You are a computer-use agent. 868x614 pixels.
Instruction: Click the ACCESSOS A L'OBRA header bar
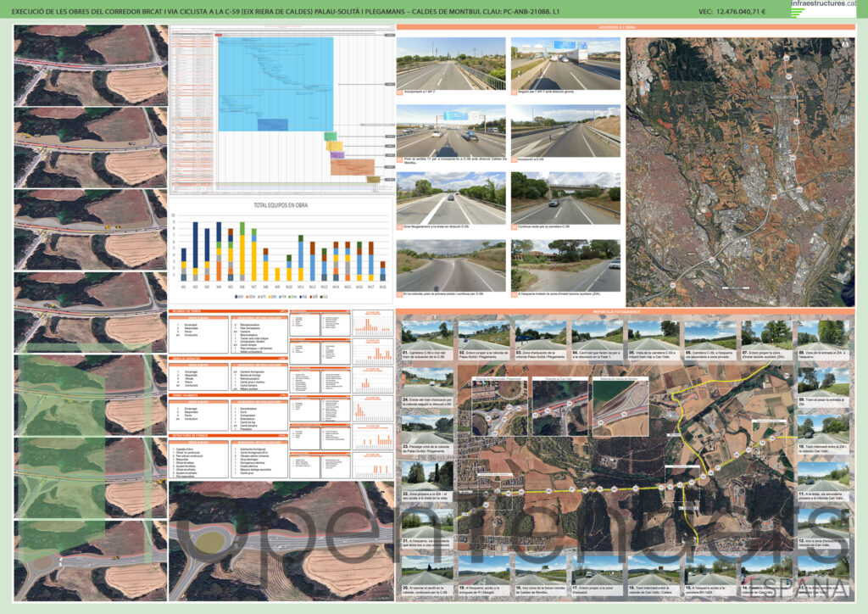pos(625,28)
